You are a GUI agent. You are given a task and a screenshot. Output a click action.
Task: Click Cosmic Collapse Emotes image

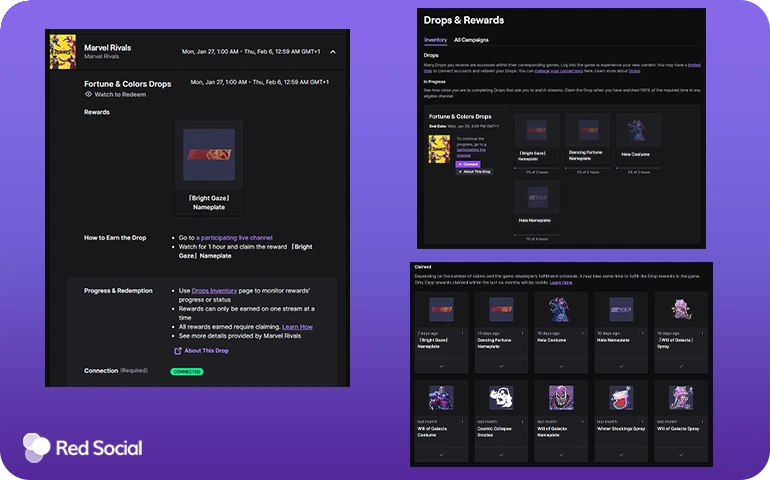click(501, 398)
